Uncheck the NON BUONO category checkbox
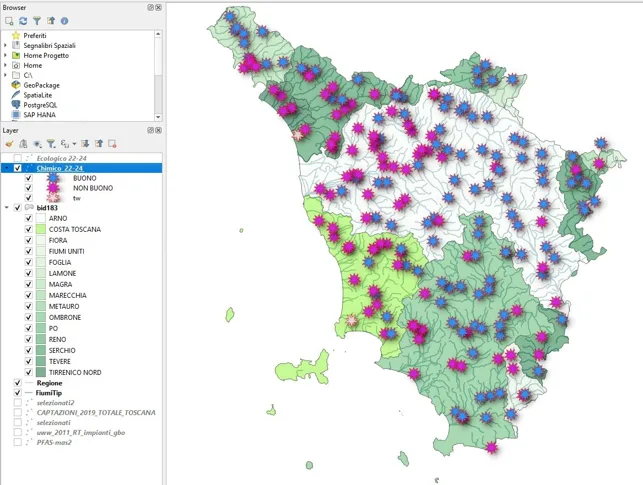The width and height of the screenshot is (643, 485). click(x=28, y=188)
